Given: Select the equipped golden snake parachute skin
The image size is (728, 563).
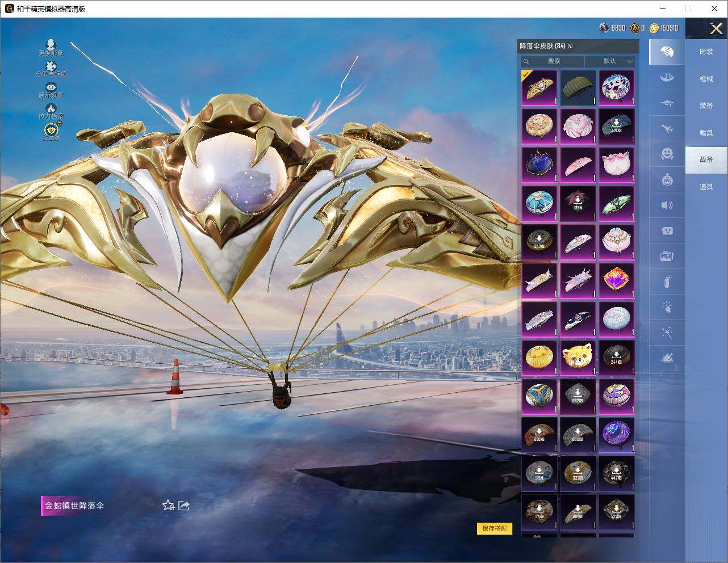Looking at the screenshot, I should 539,88.
